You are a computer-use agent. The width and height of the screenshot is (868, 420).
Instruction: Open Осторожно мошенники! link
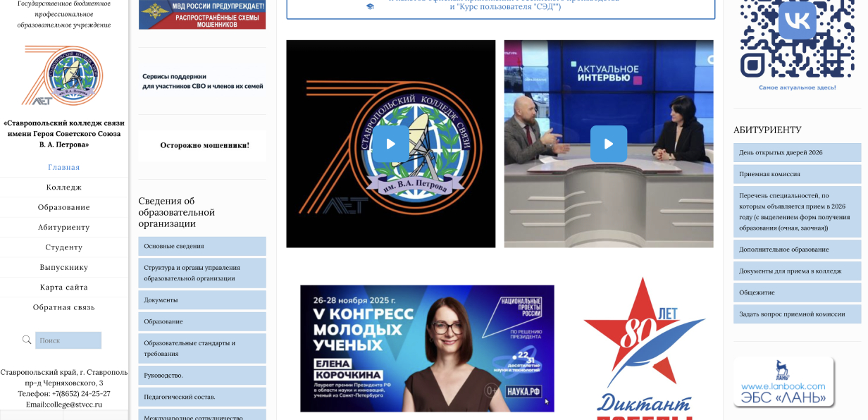pos(204,145)
